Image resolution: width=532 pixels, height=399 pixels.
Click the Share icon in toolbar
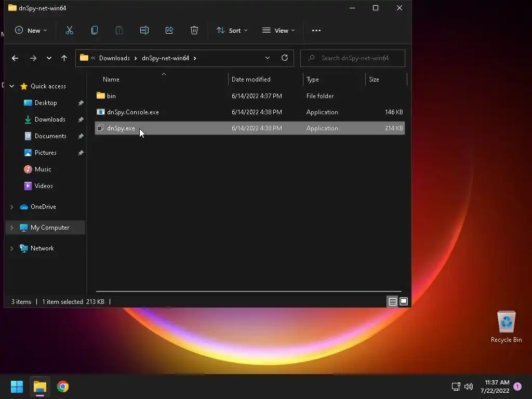[169, 31]
